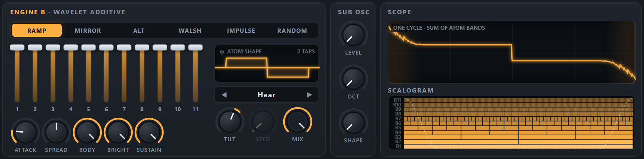644x159 pixels.
Task: Click the Sub Osc SHAPE knob
Action: 353,123
